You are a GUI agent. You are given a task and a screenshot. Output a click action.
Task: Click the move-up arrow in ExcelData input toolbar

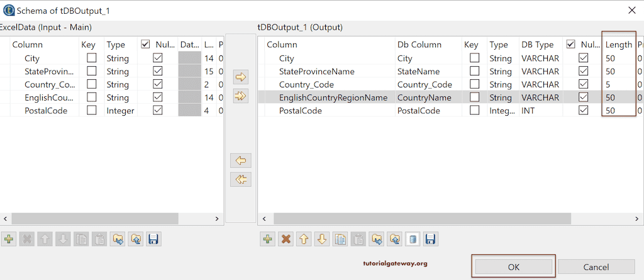point(45,239)
